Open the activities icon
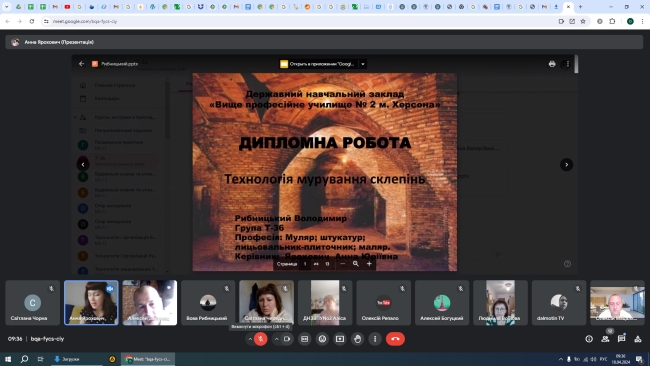The width and height of the screenshot is (650, 366). pyautogui.click(x=638, y=339)
